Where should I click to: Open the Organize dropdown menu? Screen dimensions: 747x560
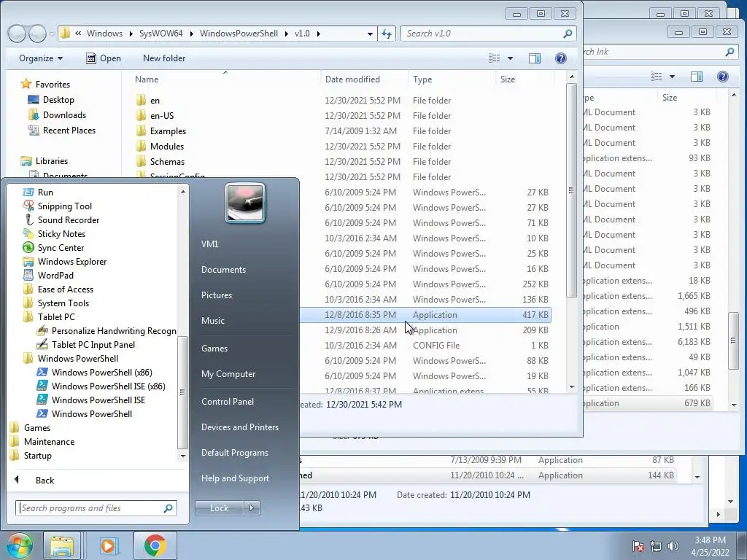click(41, 58)
